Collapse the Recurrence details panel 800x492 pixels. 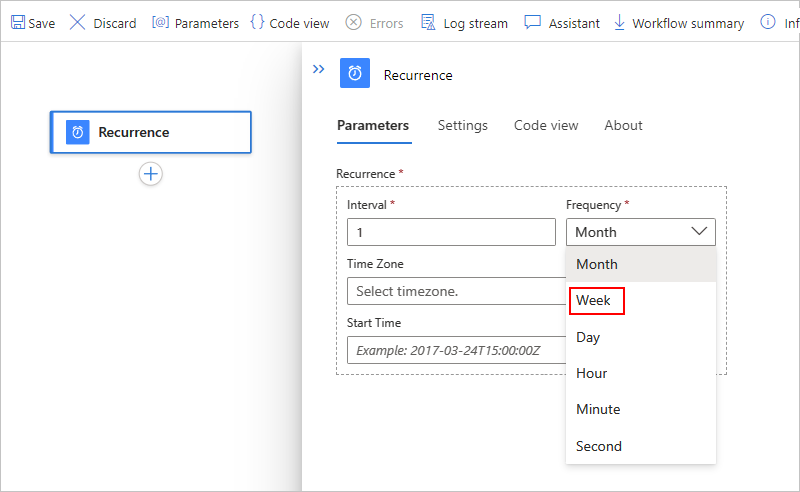[x=318, y=70]
